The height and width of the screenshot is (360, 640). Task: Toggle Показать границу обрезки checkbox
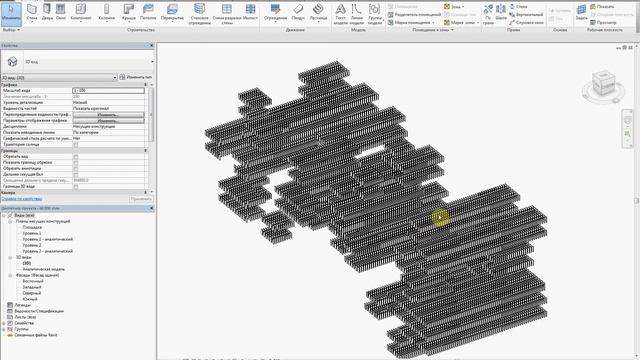click(76, 162)
